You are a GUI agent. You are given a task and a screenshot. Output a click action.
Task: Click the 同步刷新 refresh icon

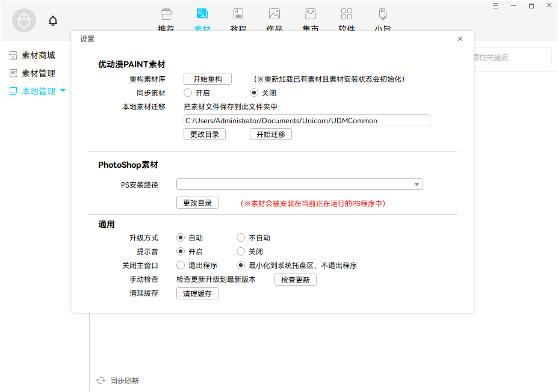[x=101, y=381]
